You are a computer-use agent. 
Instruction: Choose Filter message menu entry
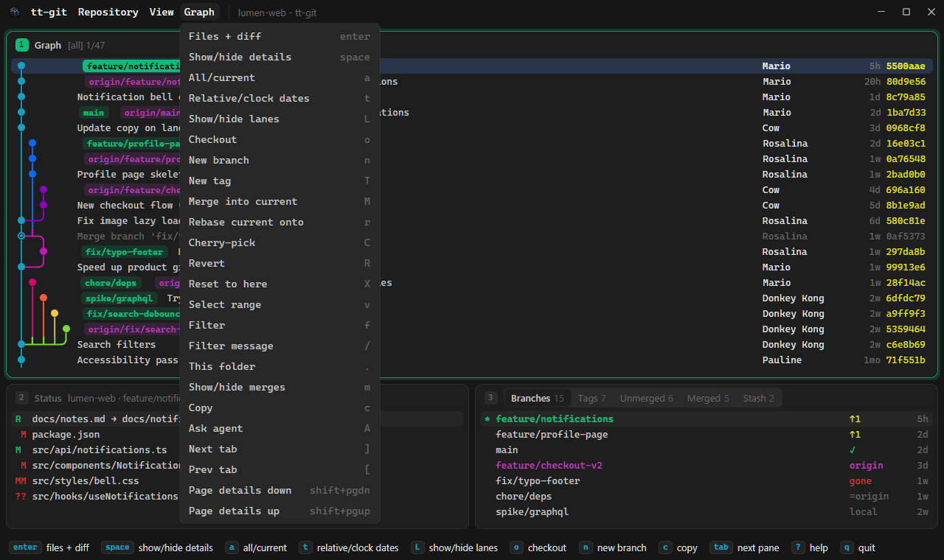coord(280,346)
